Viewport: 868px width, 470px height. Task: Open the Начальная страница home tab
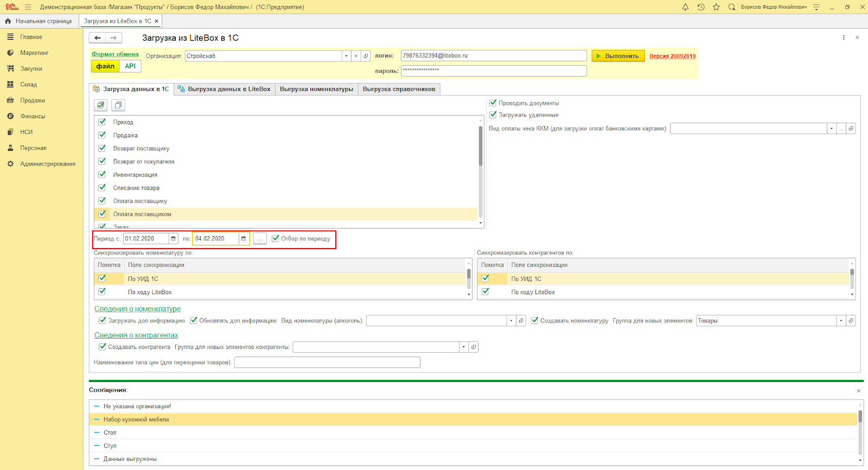click(x=39, y=21)
